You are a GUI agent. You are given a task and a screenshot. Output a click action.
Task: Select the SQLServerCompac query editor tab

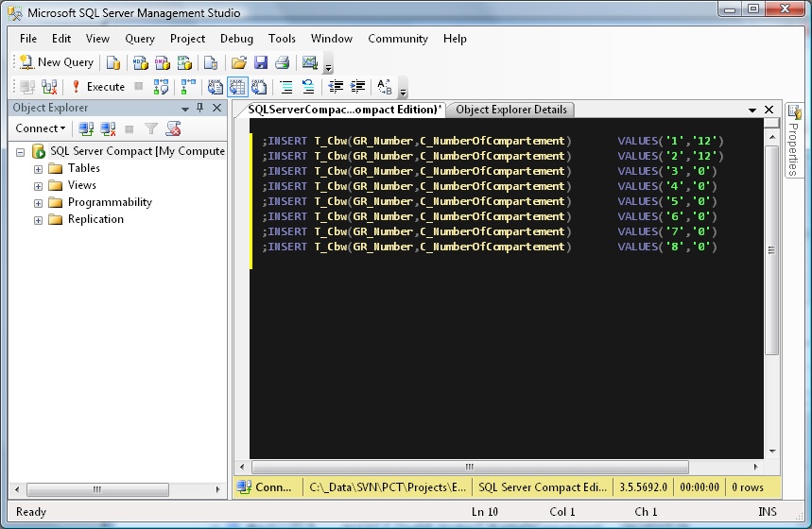coord(344,110)
